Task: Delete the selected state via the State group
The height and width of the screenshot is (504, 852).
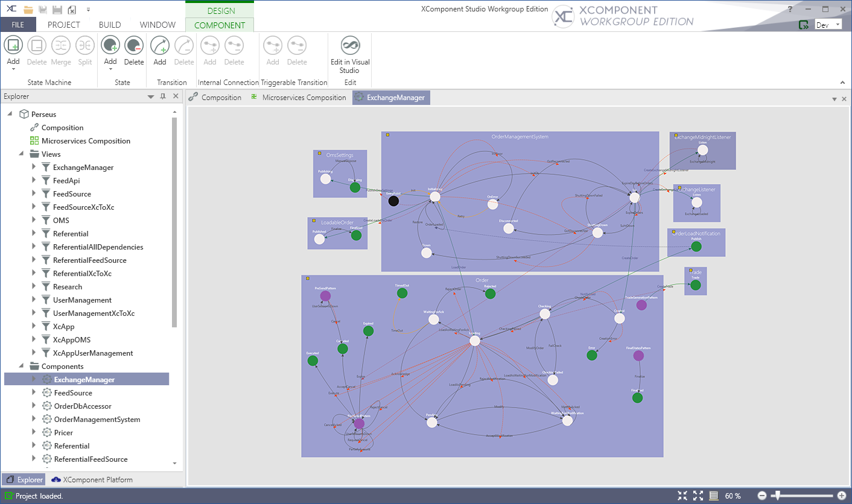Action: pyautogui.click(x=134, y=51)
